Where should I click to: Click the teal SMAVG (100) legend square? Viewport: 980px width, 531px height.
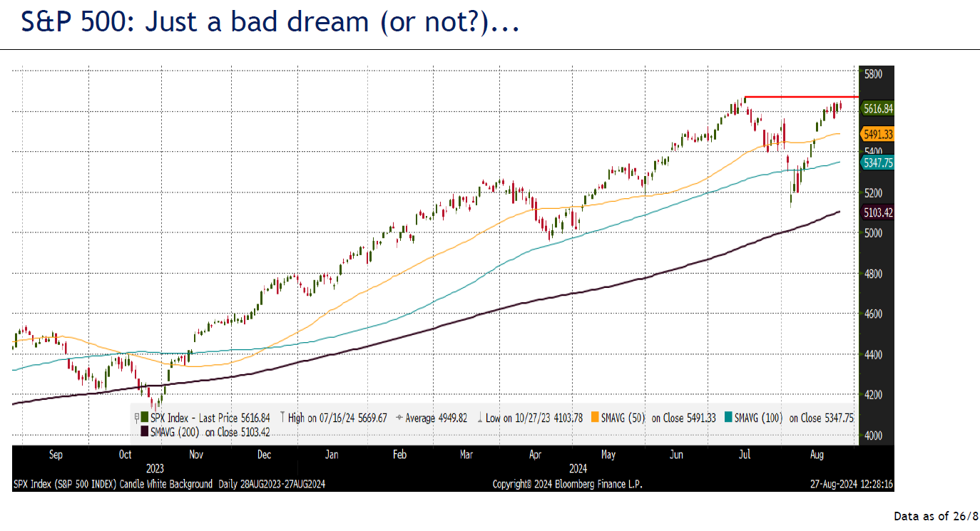728,418
